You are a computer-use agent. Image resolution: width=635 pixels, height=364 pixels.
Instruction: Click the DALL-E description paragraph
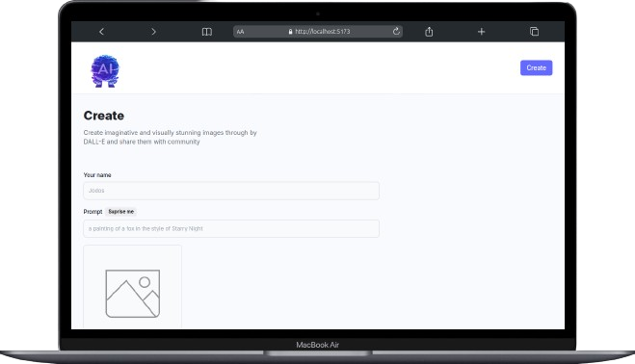[171, 138]
